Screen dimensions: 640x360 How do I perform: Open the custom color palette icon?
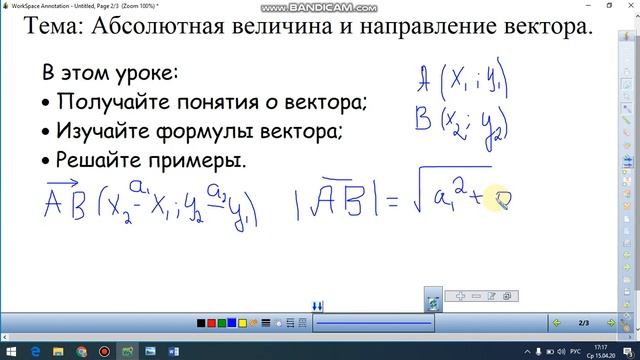(x=253, y=323)
